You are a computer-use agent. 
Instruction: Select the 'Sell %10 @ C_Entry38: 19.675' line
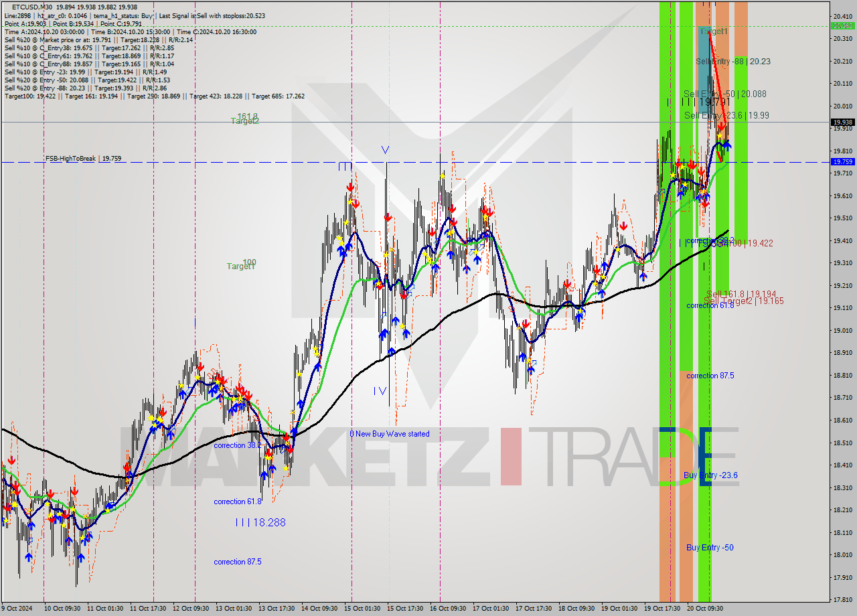coord(89,48)
